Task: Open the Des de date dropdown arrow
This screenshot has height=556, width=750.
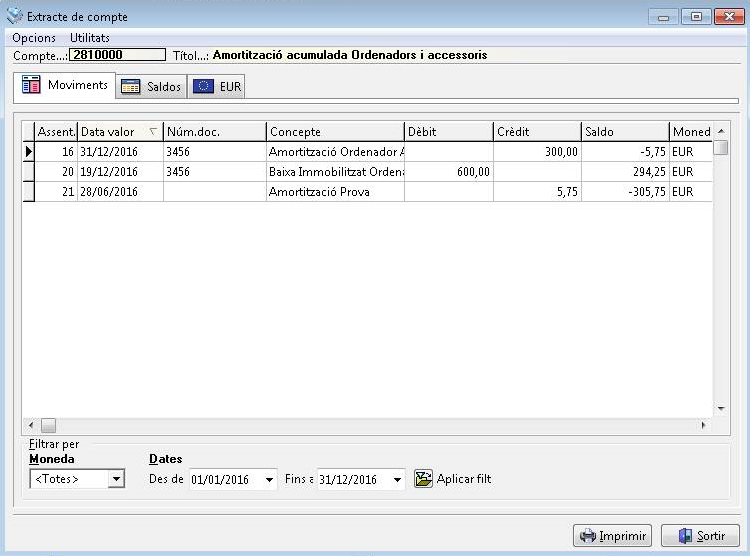Action: tap(269, 479)
